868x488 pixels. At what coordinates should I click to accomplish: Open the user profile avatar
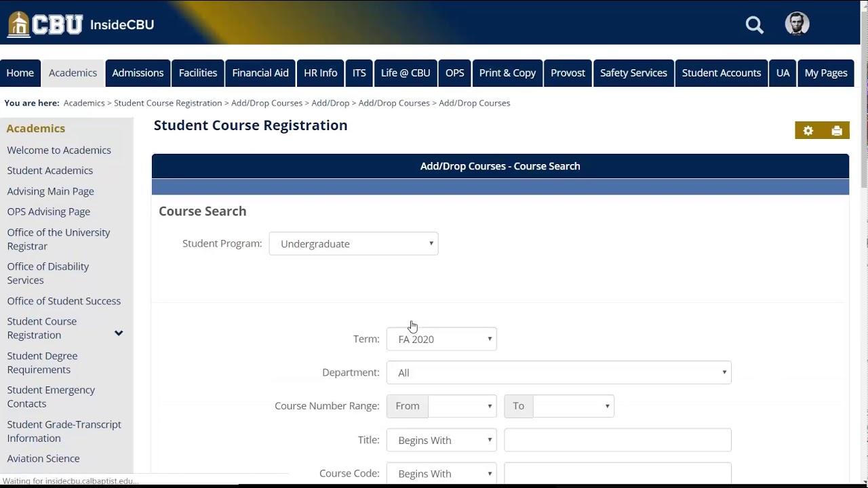pyautogui.click(x=797, y=24)
